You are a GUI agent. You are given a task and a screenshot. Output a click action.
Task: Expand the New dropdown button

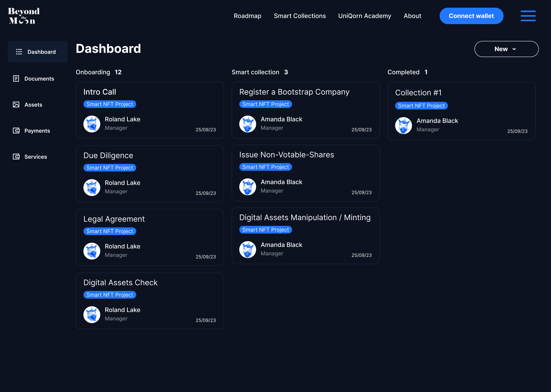click(506, 49)
